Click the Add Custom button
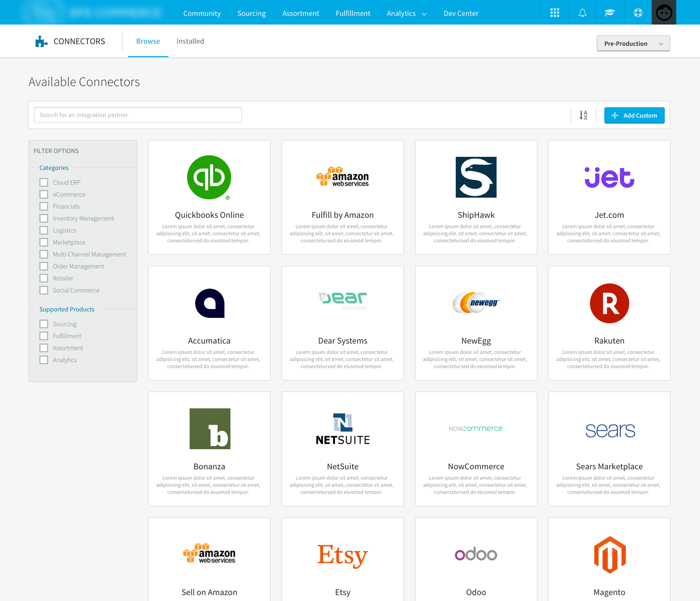The width and height of the screenshot is (700, 601). pos(634,115)
